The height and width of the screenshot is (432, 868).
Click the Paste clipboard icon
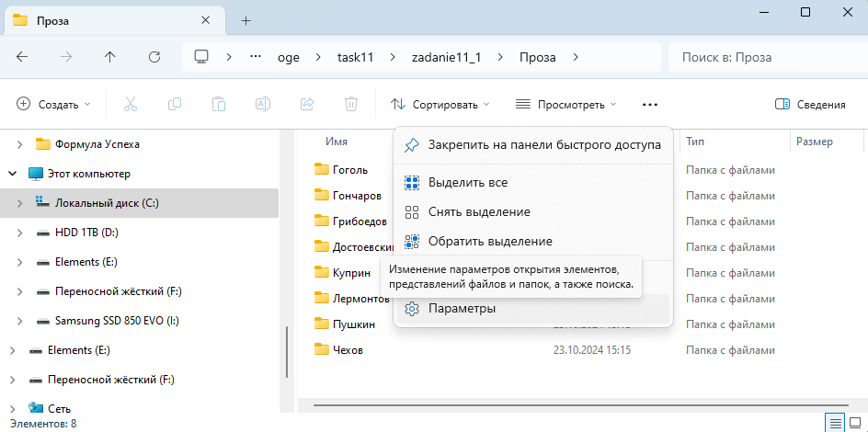219,104
